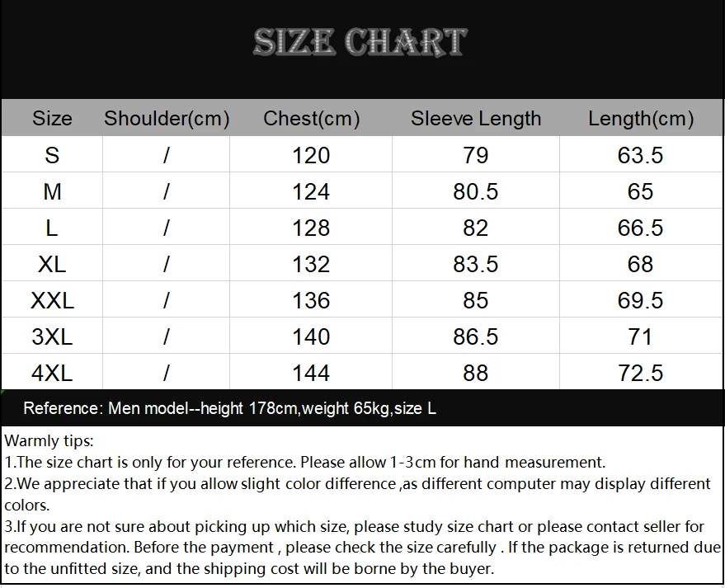Click the men model reference line

230,409
